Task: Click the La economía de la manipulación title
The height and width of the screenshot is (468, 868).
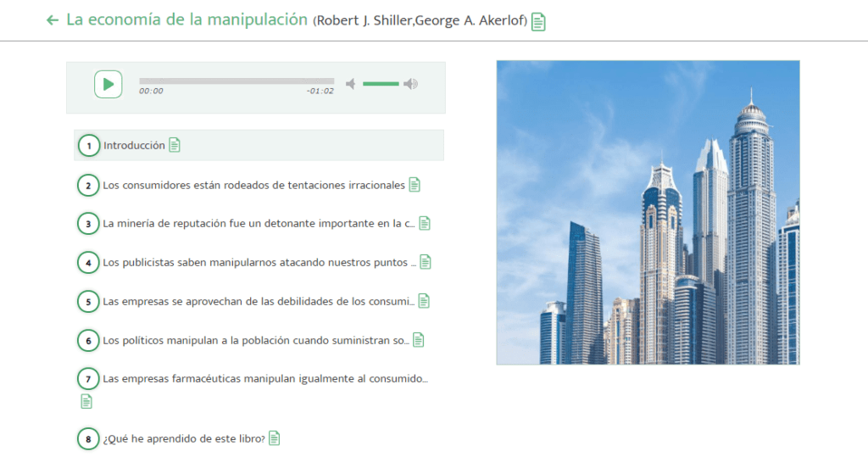Action: (x=186, y=19)
